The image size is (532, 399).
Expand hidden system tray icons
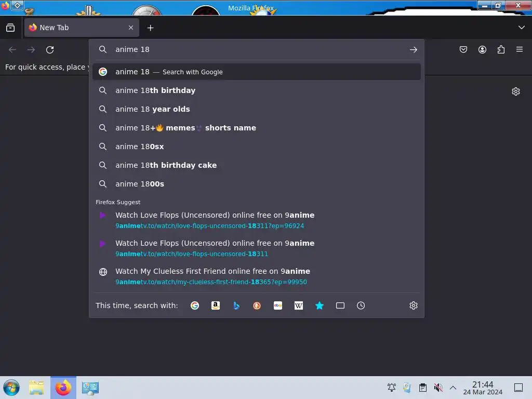click(453, 387)
